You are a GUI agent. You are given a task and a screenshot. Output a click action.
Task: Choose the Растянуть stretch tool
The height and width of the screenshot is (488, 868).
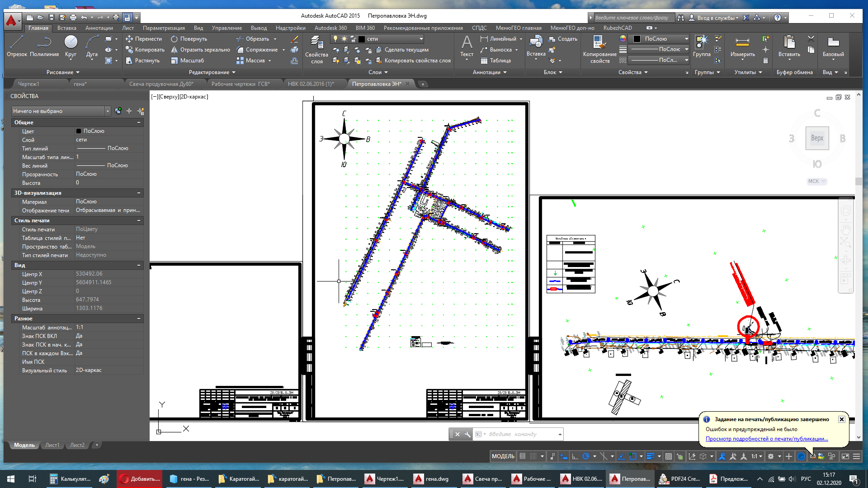[142, 61]
